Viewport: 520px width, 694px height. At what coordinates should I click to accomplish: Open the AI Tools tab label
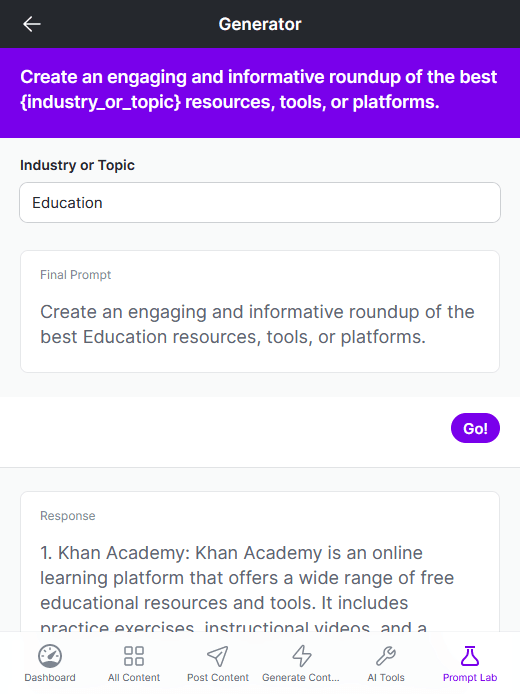[x=386, y=678]
